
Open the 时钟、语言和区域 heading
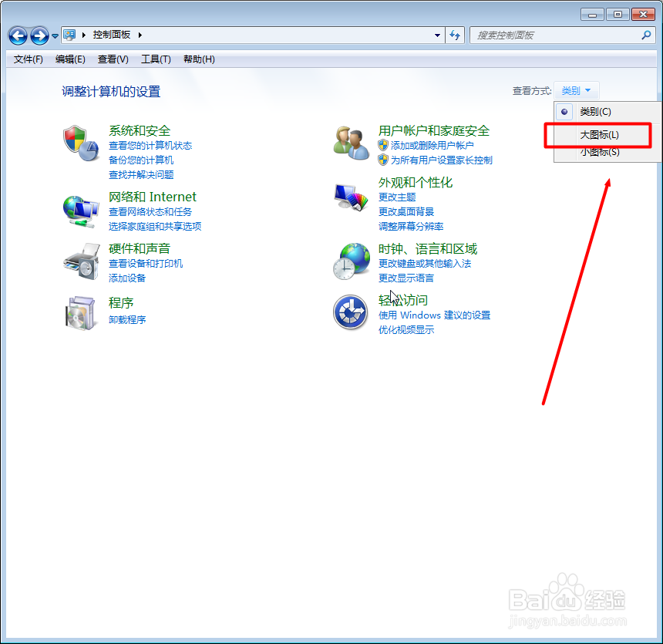pos(428,249)
